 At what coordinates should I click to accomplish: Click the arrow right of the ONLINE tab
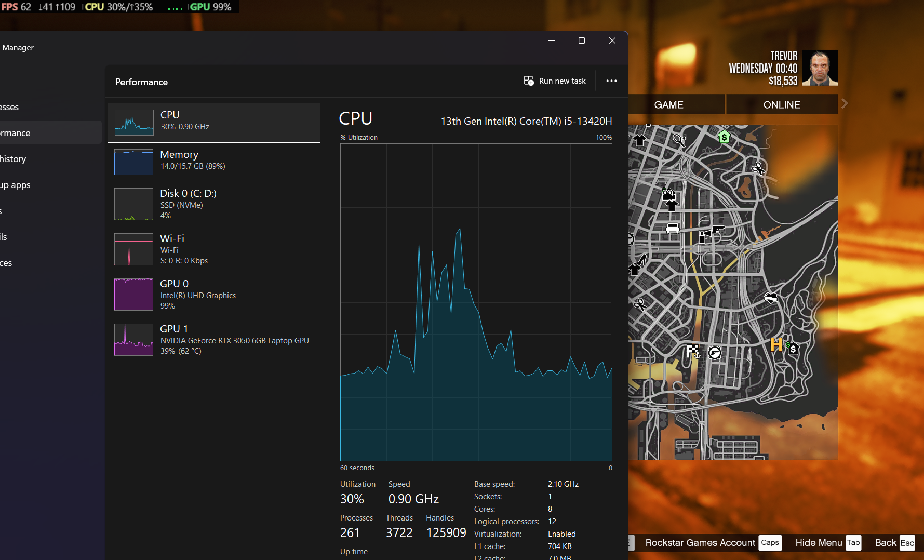845,104
